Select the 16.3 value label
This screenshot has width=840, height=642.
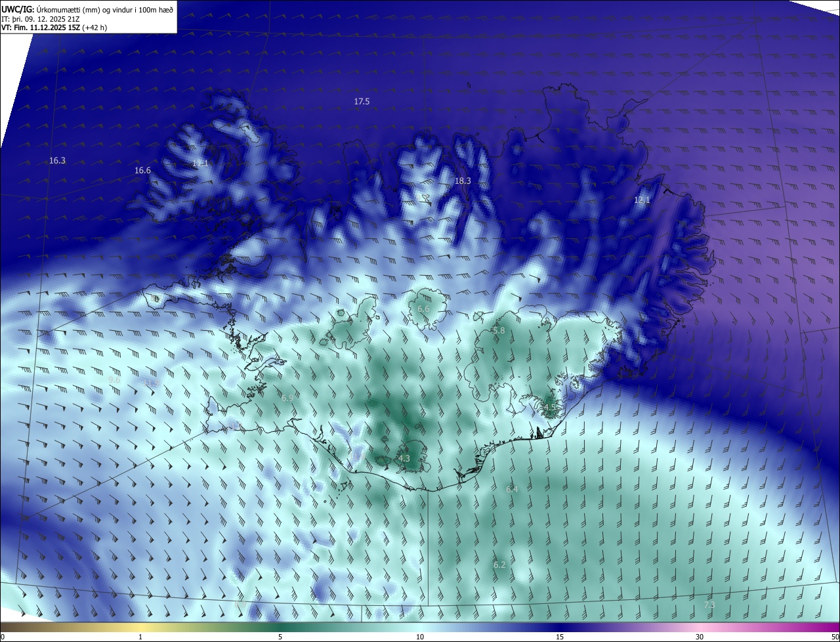(x=58, y=161)
